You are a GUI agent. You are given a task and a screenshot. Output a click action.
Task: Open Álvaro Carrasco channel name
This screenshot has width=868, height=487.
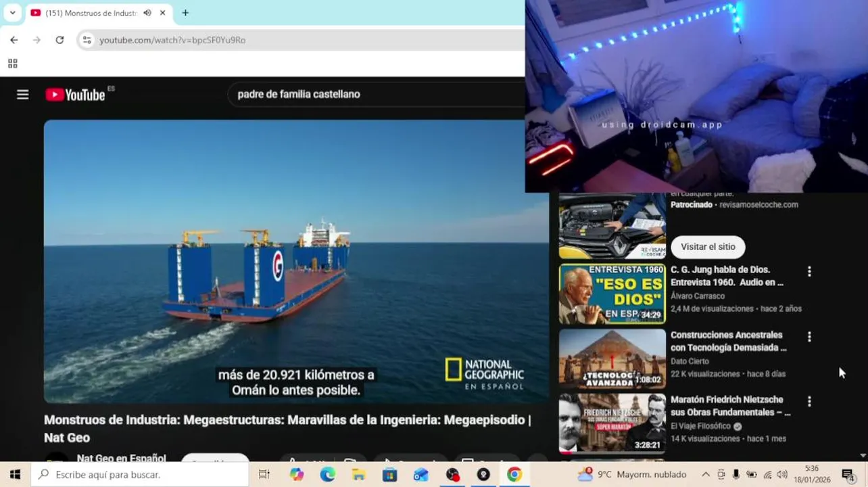(698, 296)
